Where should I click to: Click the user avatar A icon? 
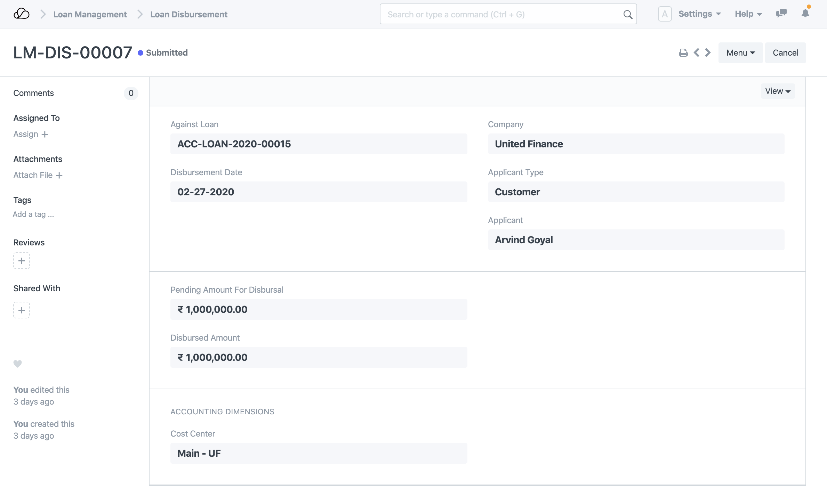(664, 14)
